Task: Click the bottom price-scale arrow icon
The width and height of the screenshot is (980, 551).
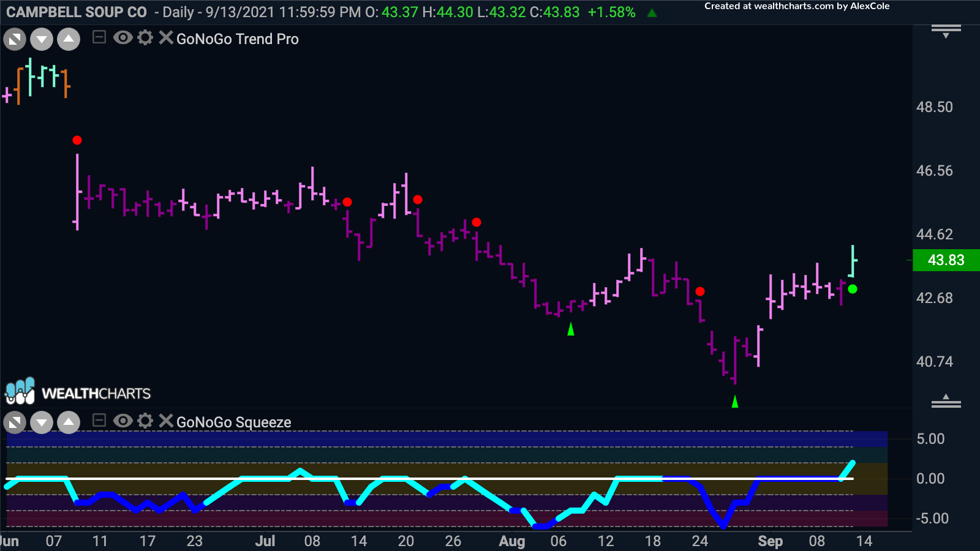Action: click(946, 402)
